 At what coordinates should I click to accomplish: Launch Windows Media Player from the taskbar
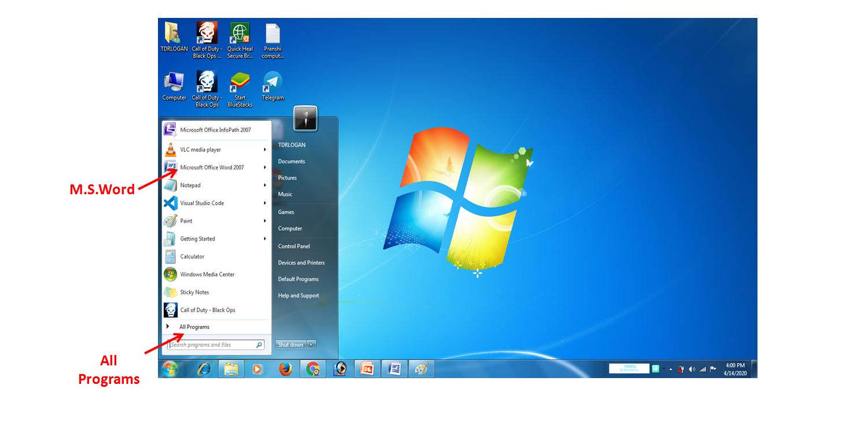click(x=258, y=369)
